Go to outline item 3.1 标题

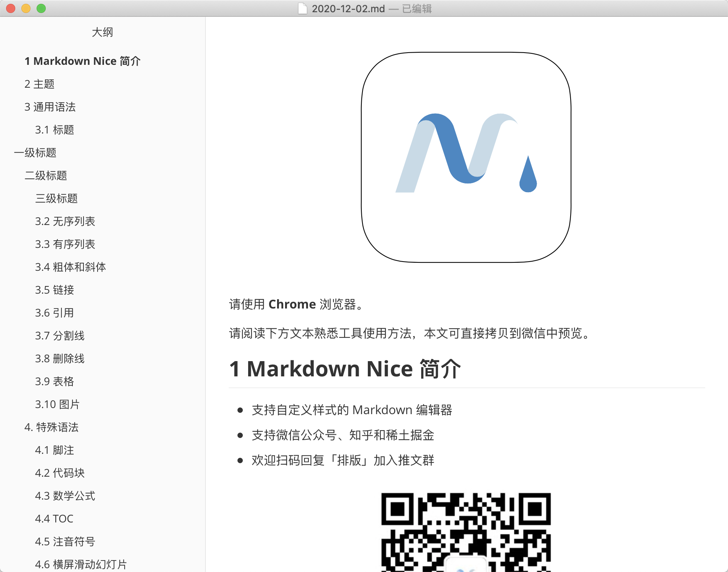click(x=55, y=130)
